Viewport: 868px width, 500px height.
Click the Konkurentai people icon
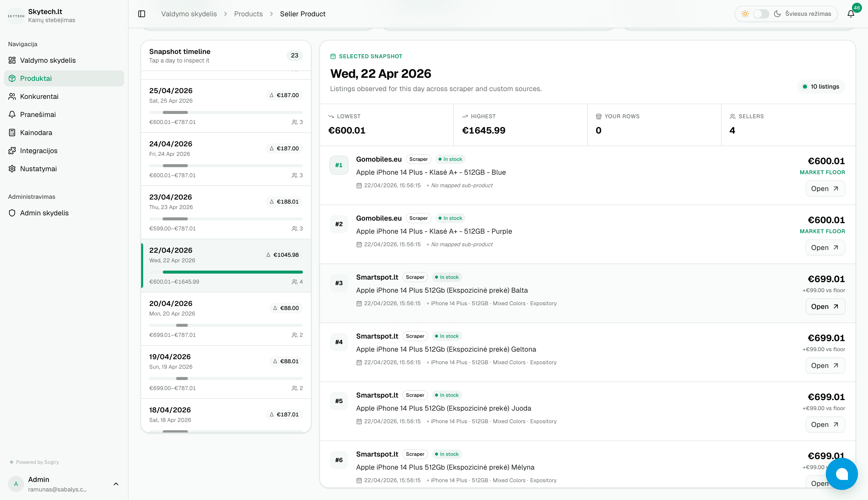(x=12, y=96)
